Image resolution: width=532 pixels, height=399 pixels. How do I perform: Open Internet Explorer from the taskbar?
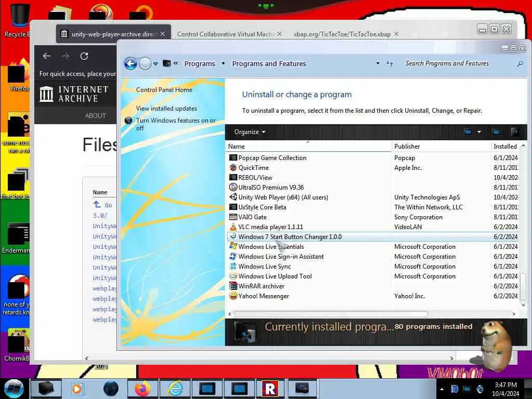[x=176, y=388]
